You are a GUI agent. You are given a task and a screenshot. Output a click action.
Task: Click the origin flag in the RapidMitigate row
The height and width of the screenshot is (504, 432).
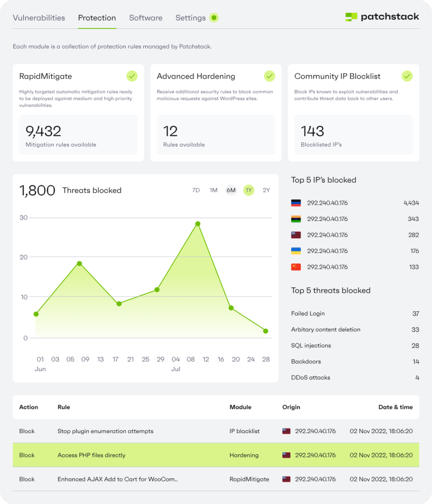point(285,479)
